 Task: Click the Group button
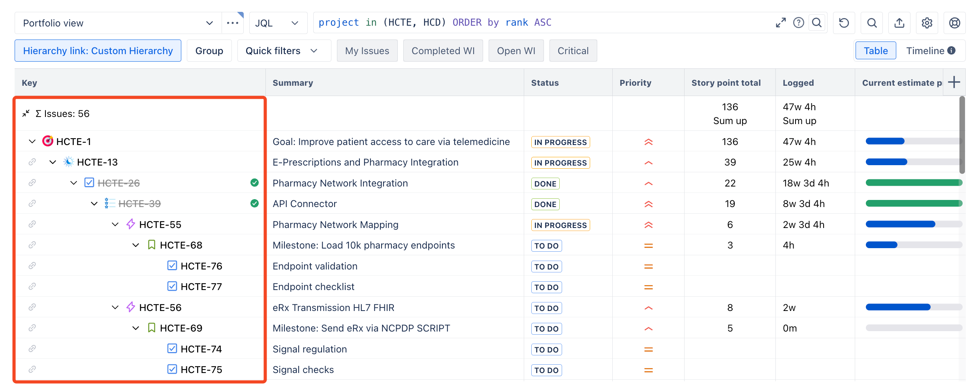[x=209, y=51]
